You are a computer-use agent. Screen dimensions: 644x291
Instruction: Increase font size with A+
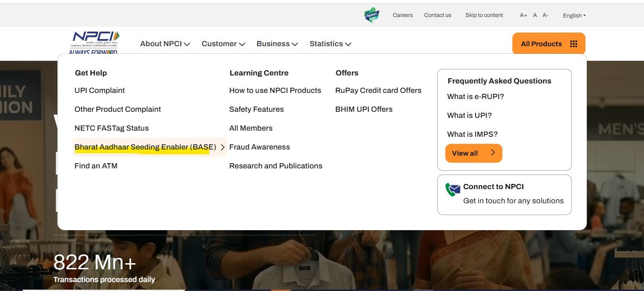[523, 15]
